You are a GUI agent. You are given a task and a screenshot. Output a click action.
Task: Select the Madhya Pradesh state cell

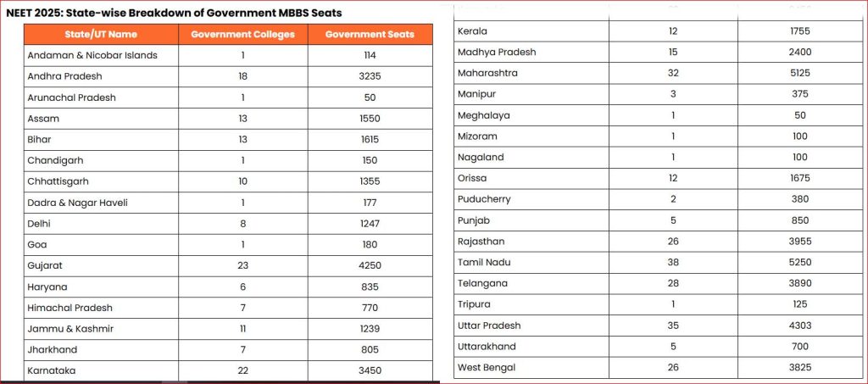(x=497, y=52)
